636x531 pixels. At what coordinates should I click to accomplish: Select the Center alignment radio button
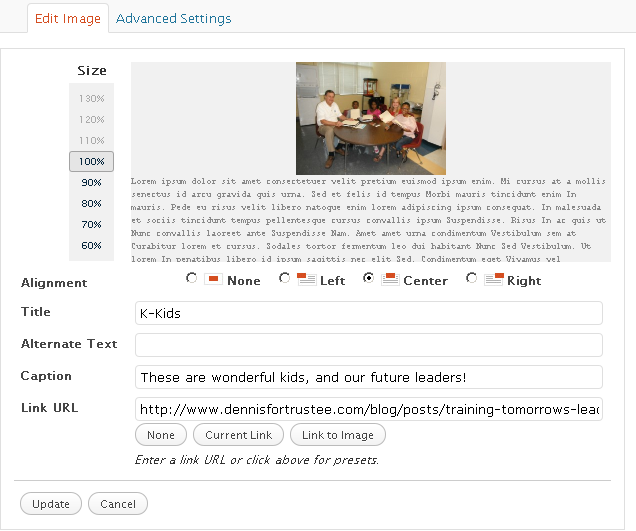[368, 278]
